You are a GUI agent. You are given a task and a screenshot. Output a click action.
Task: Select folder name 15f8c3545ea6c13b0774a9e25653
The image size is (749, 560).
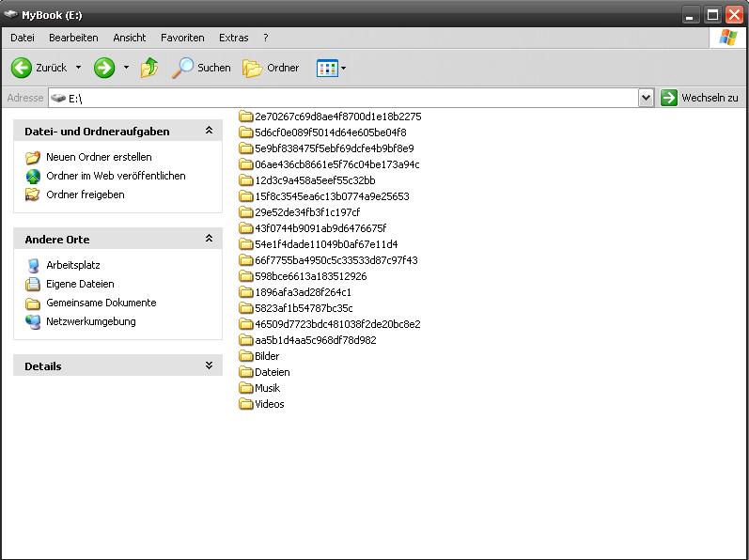[332, 196]
